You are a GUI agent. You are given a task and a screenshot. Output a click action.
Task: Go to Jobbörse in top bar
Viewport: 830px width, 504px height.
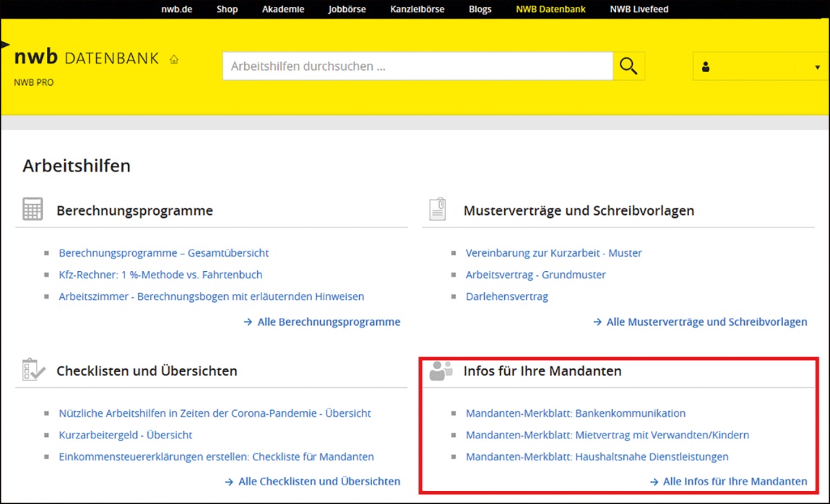(347, 9)
